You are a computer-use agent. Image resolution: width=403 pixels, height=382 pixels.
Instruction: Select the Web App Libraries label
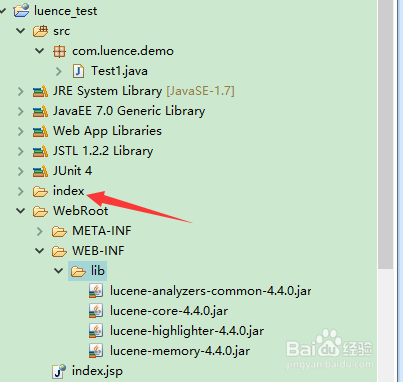107,131
